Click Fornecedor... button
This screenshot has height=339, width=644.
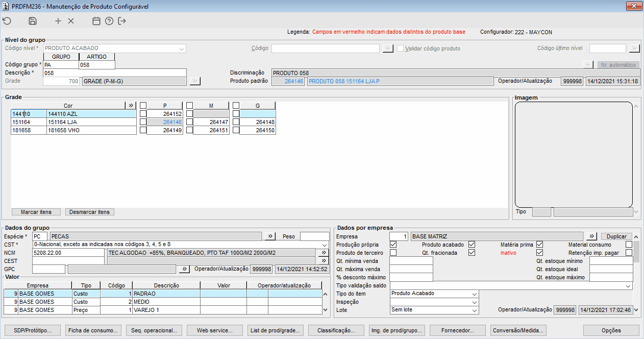coord(458,330)
